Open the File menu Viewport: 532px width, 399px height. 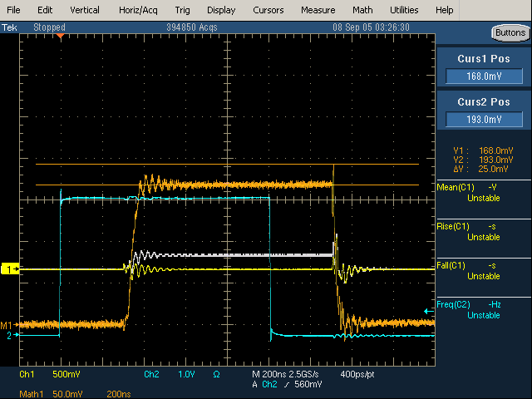tap(14, 10)
